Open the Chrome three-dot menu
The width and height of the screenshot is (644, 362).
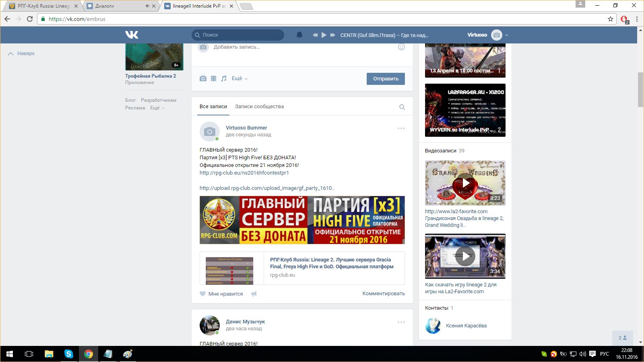click(637, 19)
